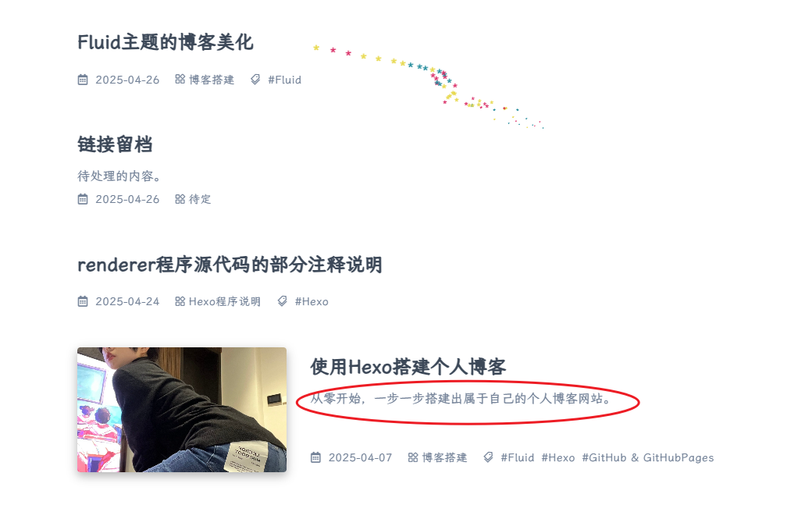The width and height of the screenshot is (812, 512).
Task: Click the calendar icon beside 2025-04-07
Action: pyautogui.click(x=316, y=457)
